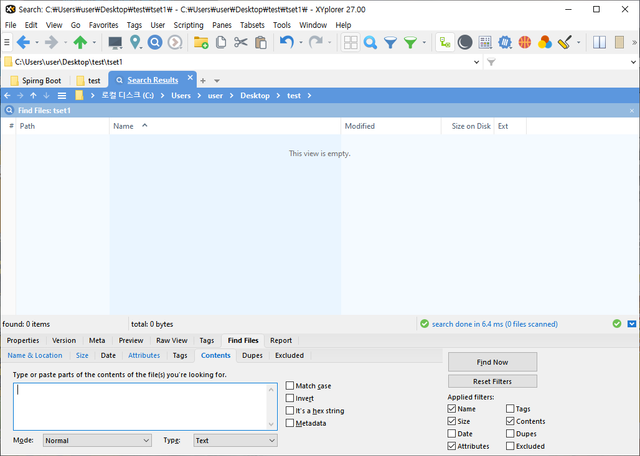This screenshot has height=456, width=640.
Task: Click the Undo arrow icon
Action: [x=287, y=42]
